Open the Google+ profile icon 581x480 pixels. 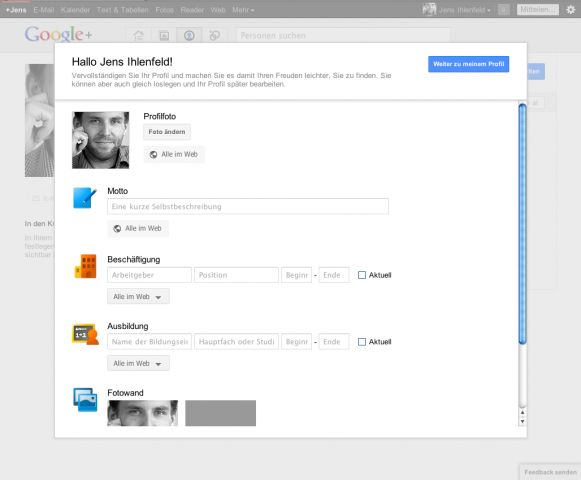[189, 36]
